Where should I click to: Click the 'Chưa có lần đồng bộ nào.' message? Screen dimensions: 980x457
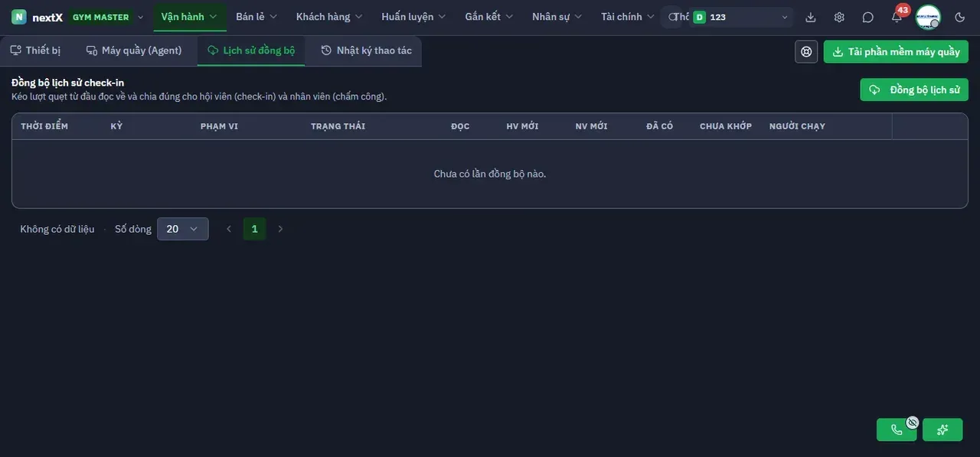(490, 174)
